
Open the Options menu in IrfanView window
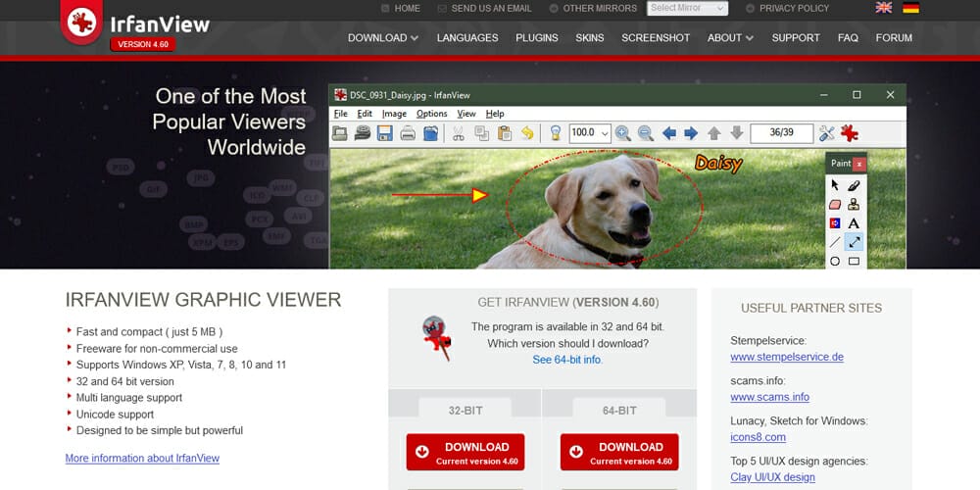[432, 114]
